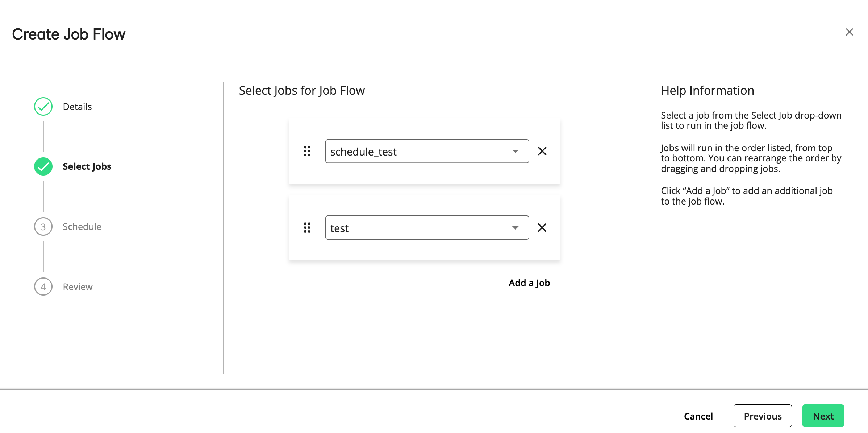Select the Schedule step label
868x433 pixels.
[x=82, y=226]
